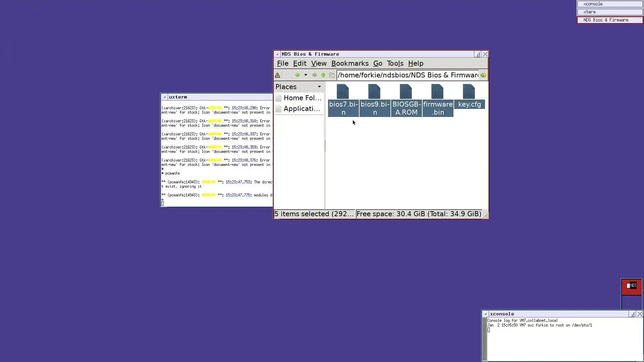
Task: Go back with the left arrow
Action: pyautogui.click(x=297, y=75)
